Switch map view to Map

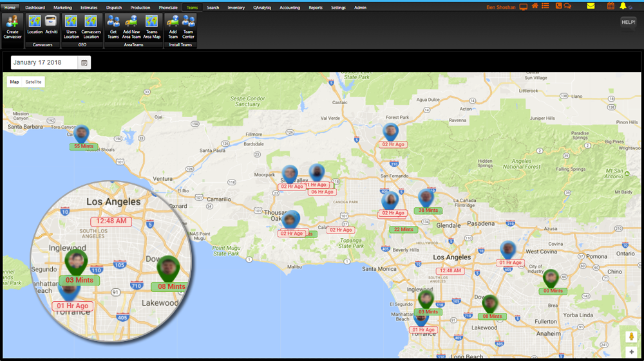click(14, 82)
